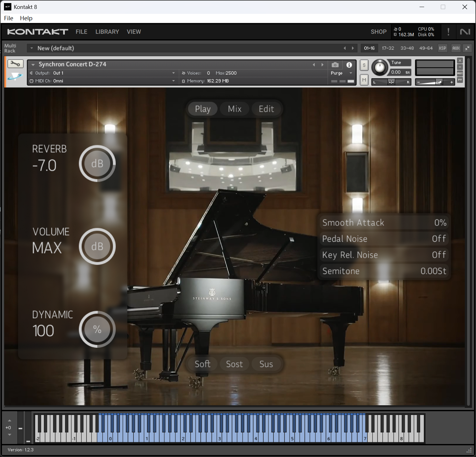Minimize instrument header with the minus icon

point(460,67)
